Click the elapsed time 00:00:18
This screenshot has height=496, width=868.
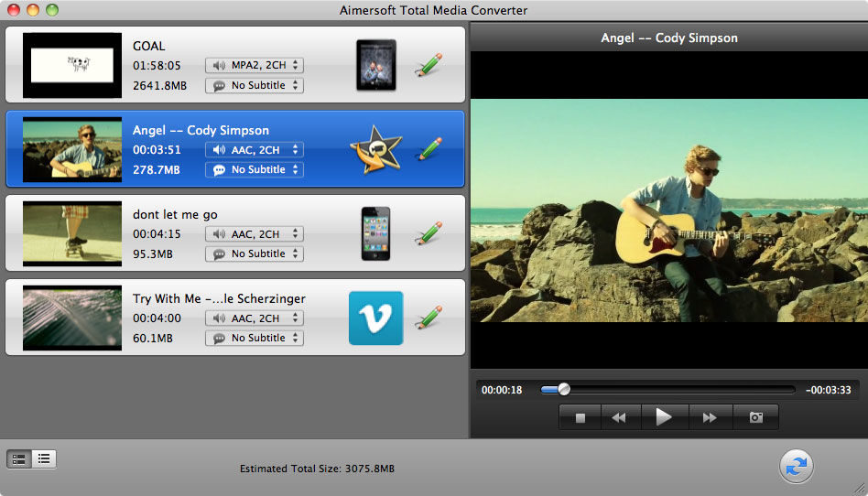(502, 390)
